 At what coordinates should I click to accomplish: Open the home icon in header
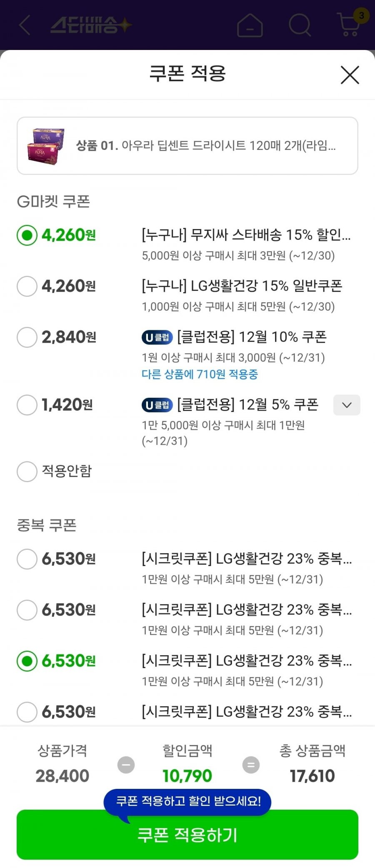250,25
